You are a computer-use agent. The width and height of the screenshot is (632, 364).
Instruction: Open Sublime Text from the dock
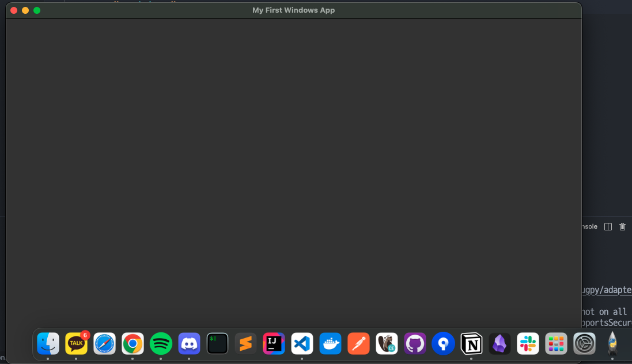pyautogui.click(x=245, y=343)
